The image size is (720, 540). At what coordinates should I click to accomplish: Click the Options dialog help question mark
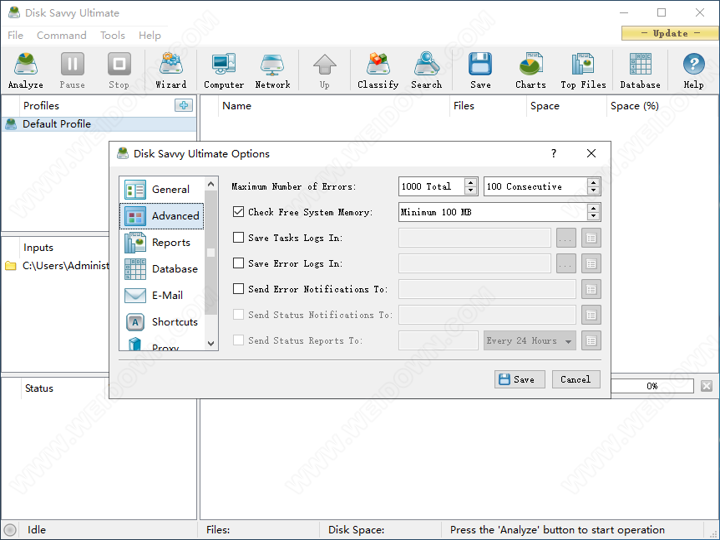click(x=554, y=153)
